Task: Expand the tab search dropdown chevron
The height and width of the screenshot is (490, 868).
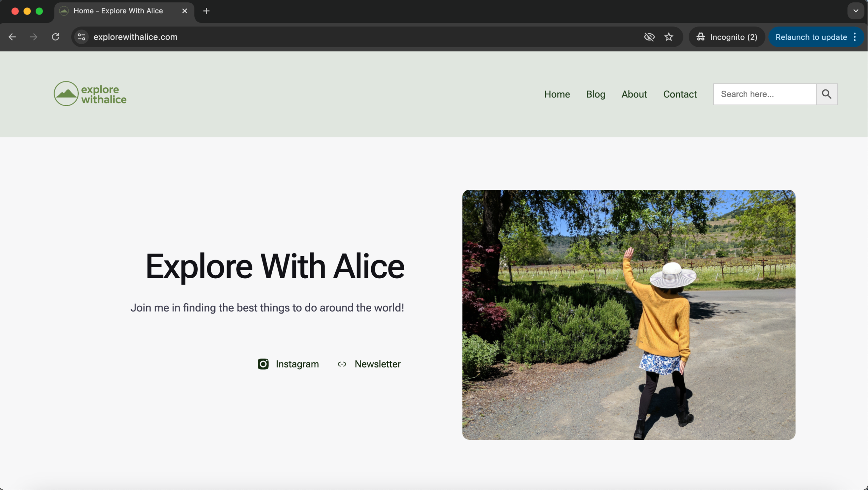Action: click(855, 11)
